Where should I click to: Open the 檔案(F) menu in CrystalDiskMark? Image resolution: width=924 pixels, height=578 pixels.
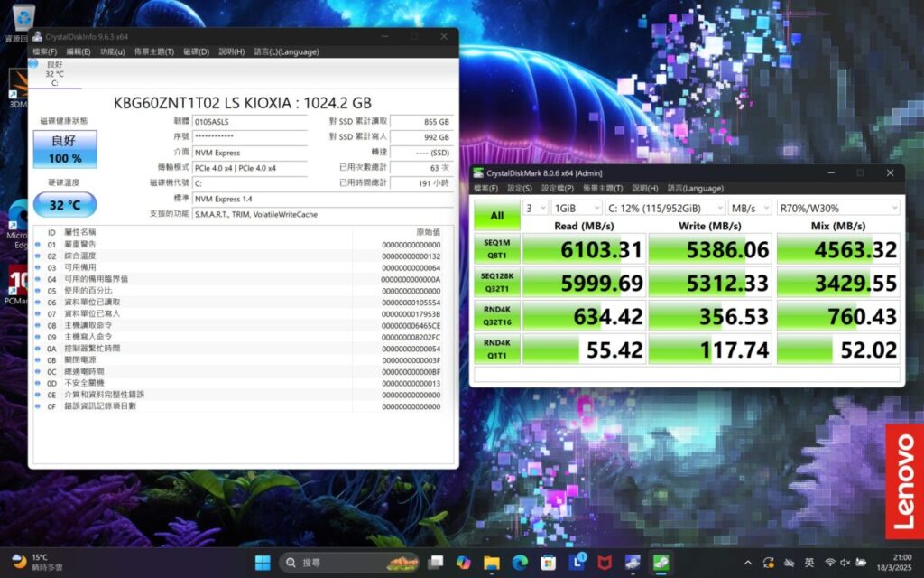tap(486, 189)
